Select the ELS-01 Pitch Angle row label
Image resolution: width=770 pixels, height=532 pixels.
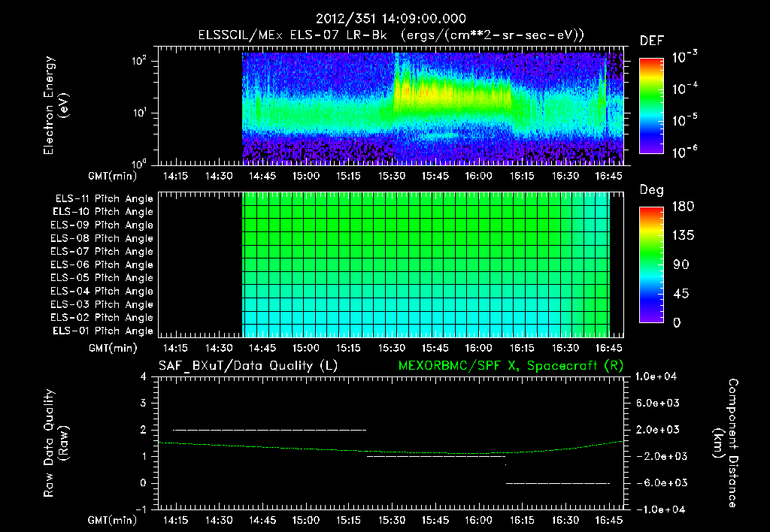(x=103, y=331)
